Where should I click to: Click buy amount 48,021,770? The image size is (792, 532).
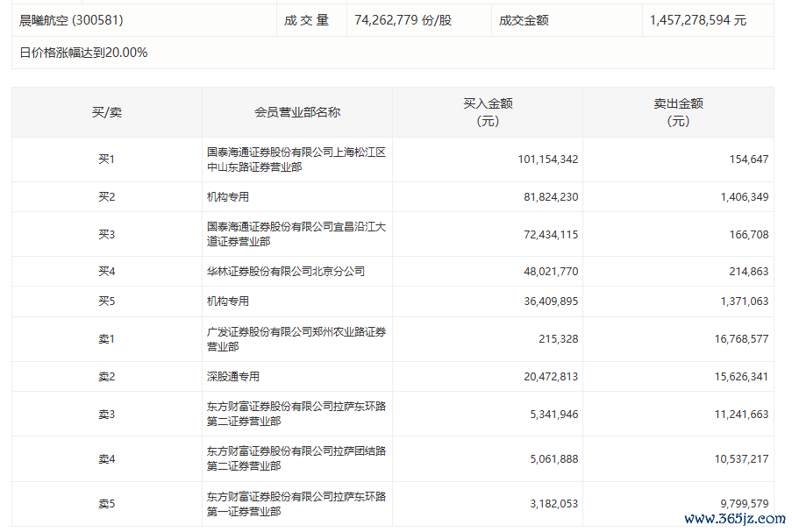[551, 272]
